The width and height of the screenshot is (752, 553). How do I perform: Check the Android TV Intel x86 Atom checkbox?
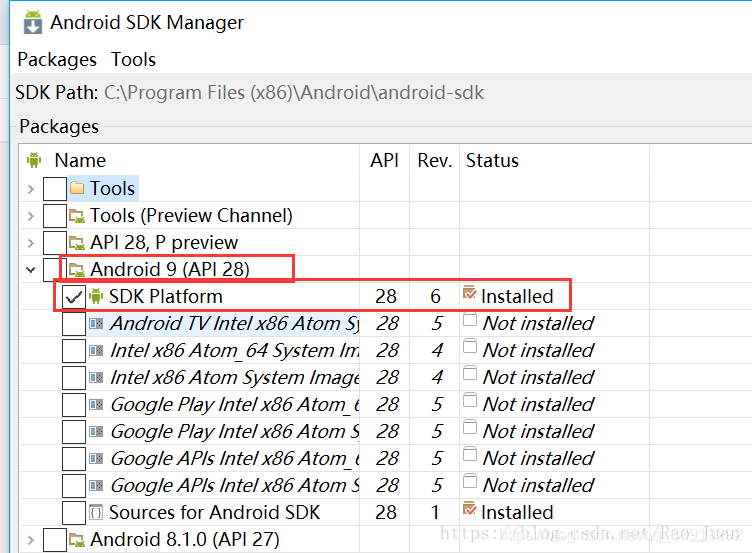(x=74, y=324)
